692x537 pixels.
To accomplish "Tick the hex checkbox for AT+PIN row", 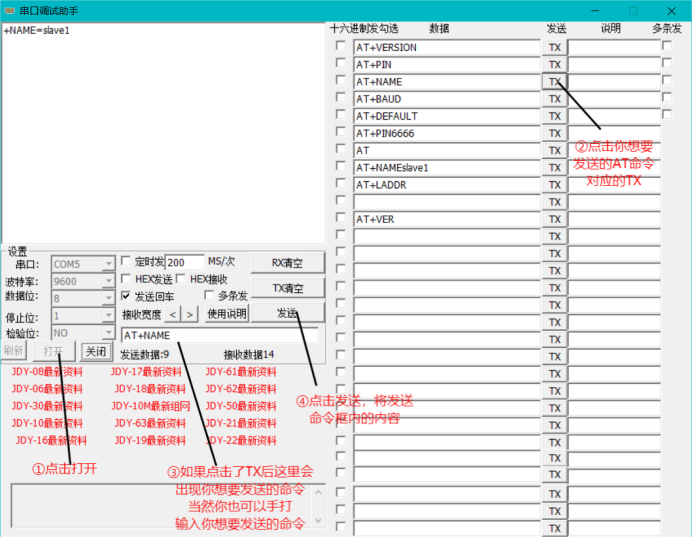I will click(340, 63).
